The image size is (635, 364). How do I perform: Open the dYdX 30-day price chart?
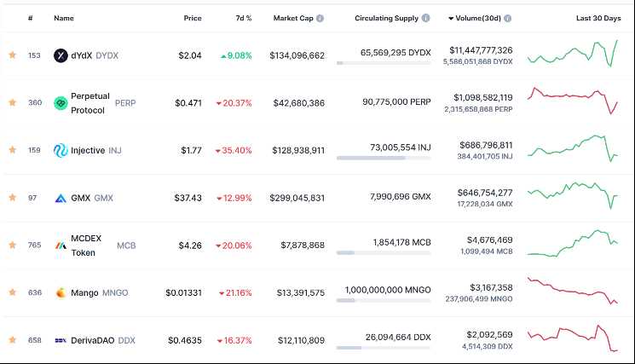pyautogui.click(x=573, y=55)
